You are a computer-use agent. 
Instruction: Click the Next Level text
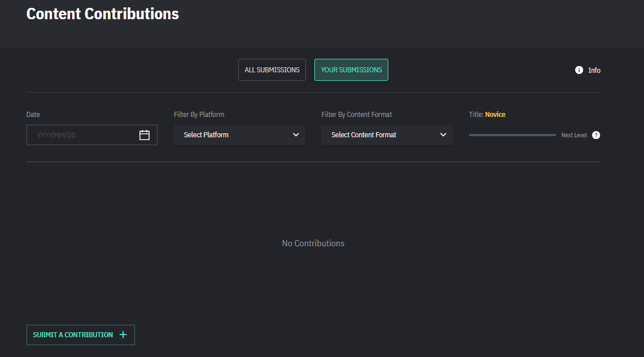[x=574, y=136]
